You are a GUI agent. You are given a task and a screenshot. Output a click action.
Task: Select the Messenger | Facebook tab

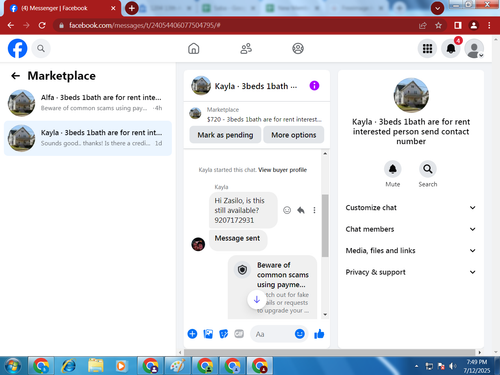pyautogui.click(x=62, y=8)
